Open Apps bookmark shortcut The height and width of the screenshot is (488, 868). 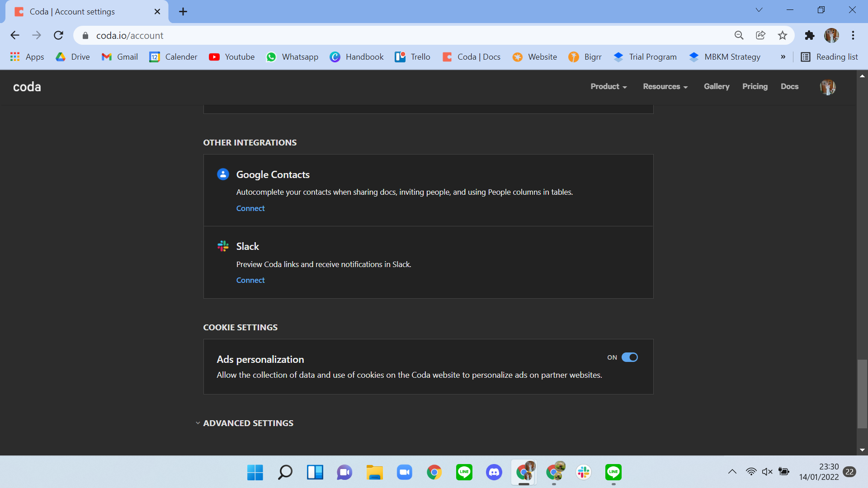tap(27, 57)
